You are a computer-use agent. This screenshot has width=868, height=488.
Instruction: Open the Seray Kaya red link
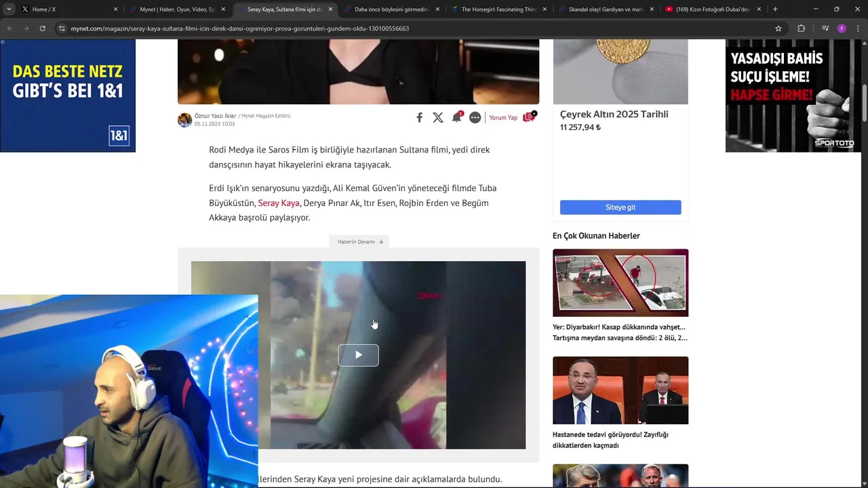[x=279, y=203]
